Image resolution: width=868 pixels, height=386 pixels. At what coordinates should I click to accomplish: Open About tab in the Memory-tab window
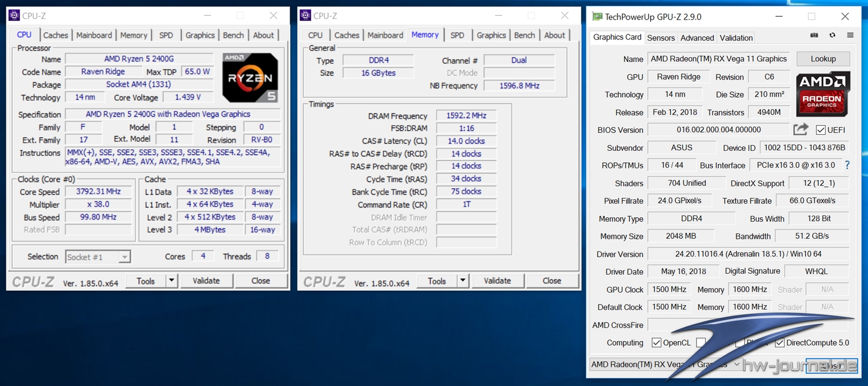point(554,35)
